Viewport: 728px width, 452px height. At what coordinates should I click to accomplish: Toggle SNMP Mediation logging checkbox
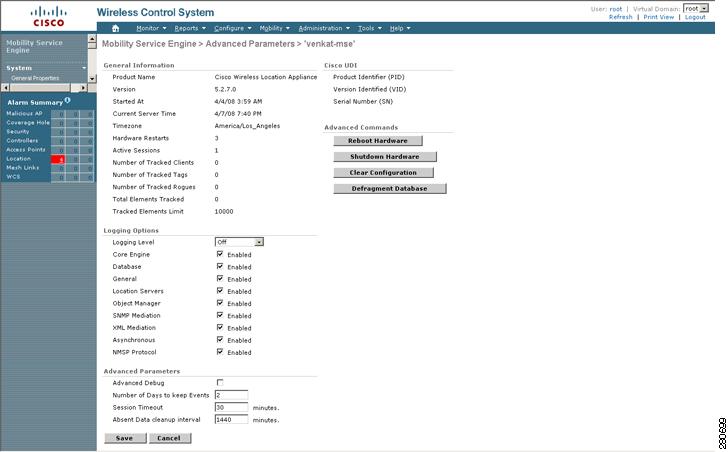click(x=220, y=315)
